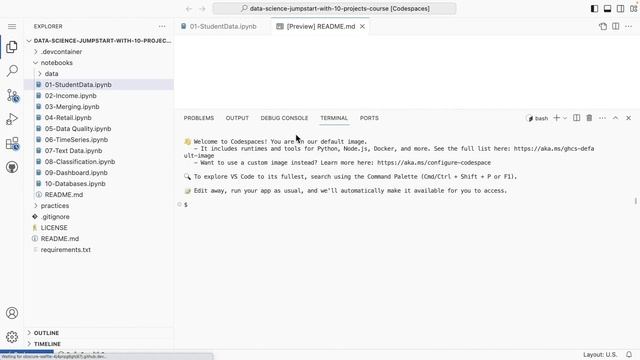This screenshot has height=360, width=640.
Task: Create a new terminal with plus
Action: coord(556,118)
